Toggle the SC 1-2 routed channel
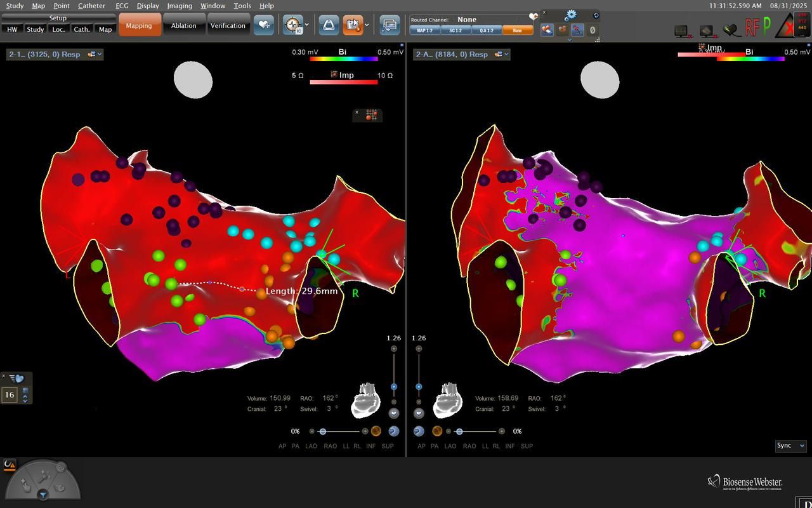 tap(455, 30)
